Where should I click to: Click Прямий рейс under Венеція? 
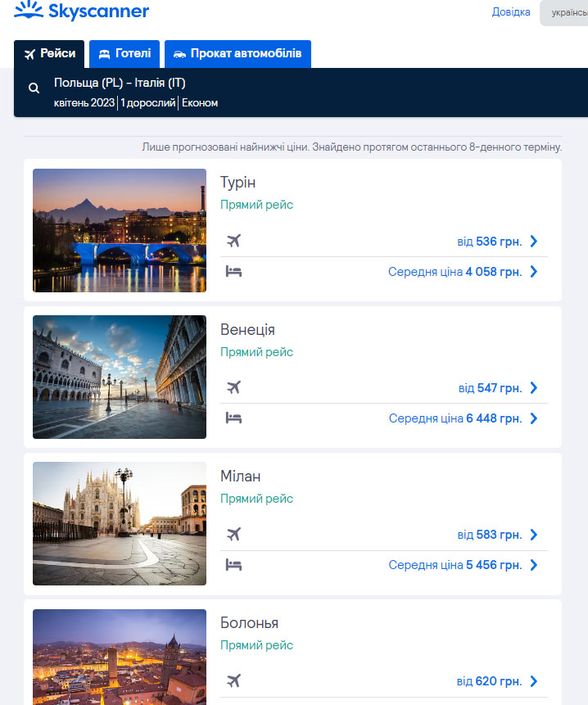[x=256, y=352]
